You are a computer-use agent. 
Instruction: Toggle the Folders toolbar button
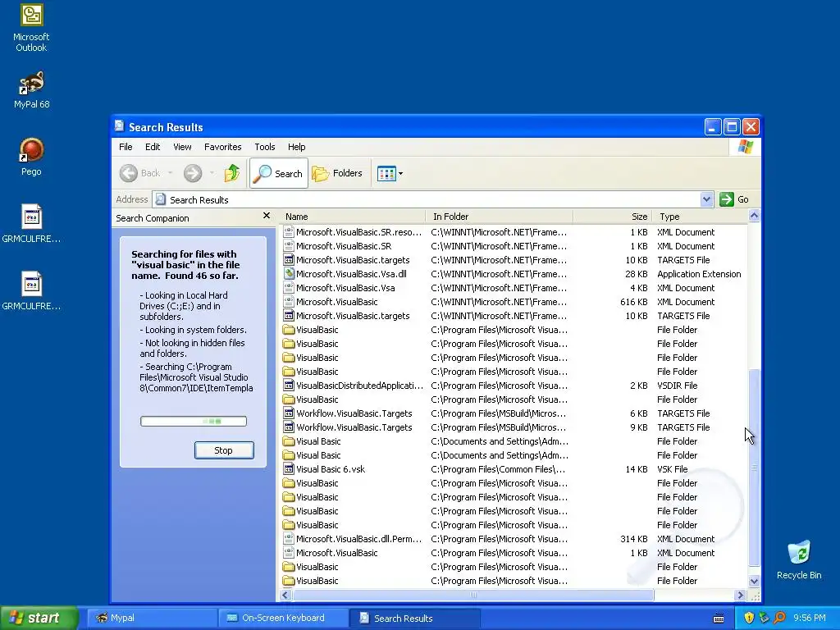click(x=338, y=173)
